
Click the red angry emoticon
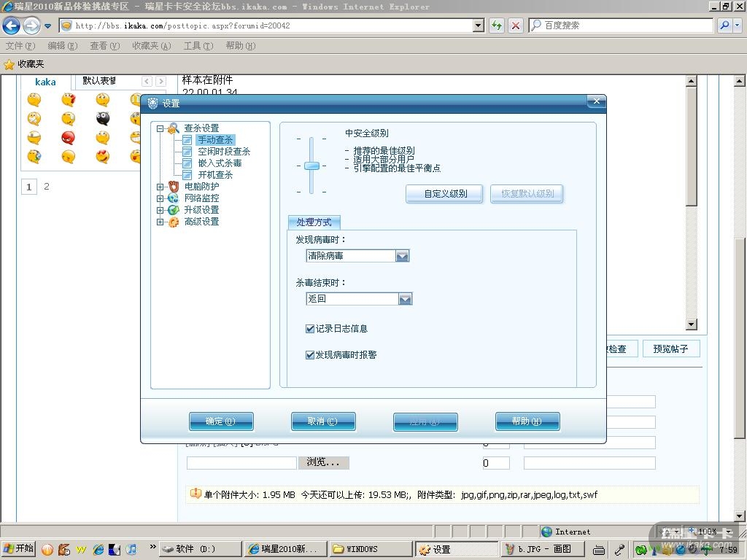pos(68,138)
